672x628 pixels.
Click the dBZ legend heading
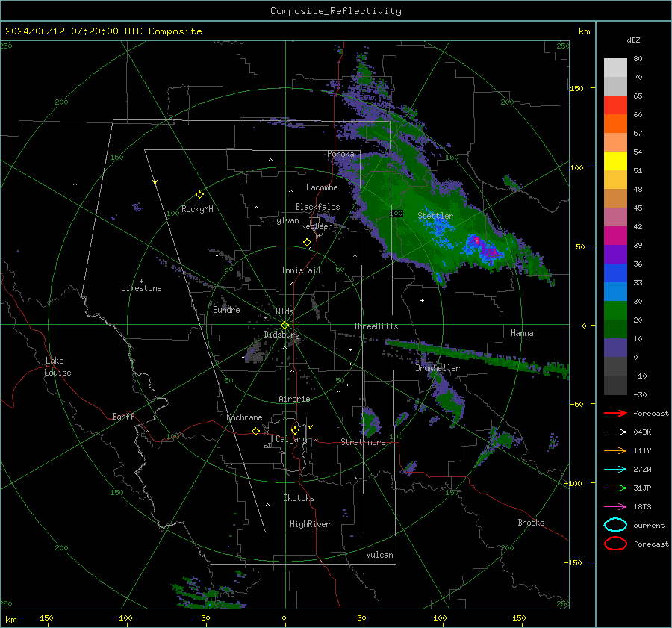633,40
